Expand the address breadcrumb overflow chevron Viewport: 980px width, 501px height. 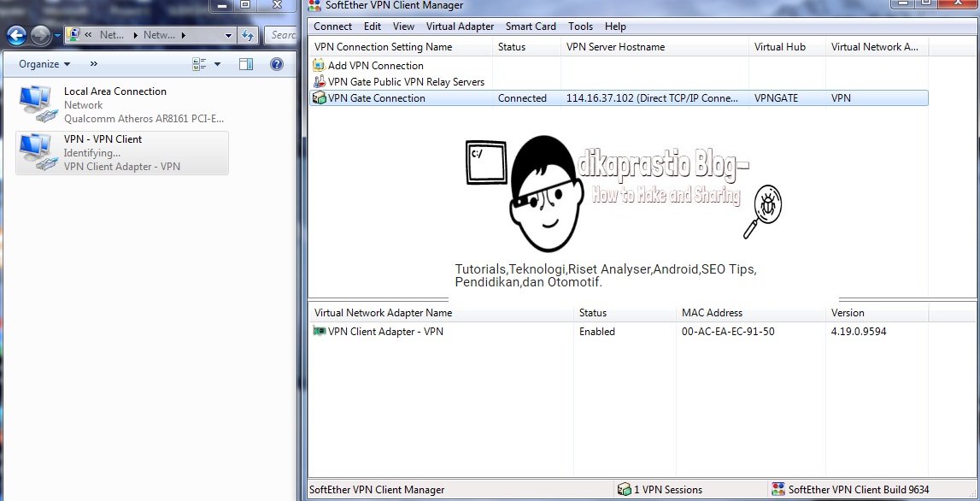coord(89,35)
